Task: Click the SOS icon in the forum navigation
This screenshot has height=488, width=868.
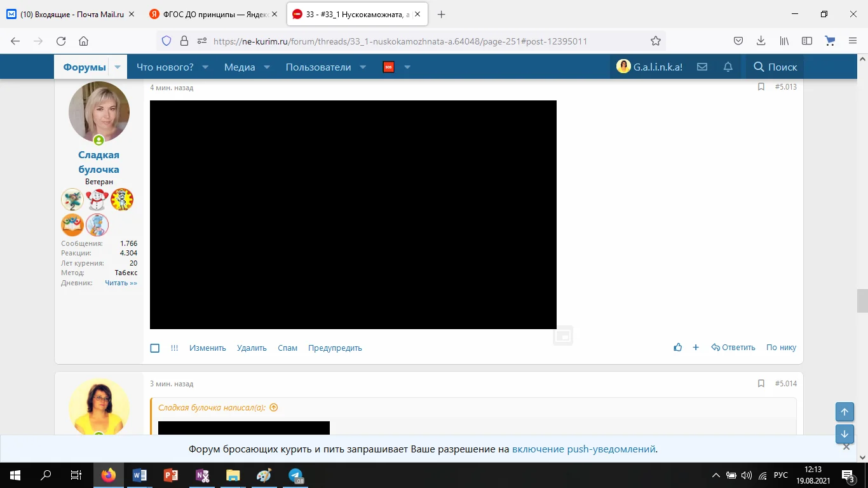Action: click(388, 66)
